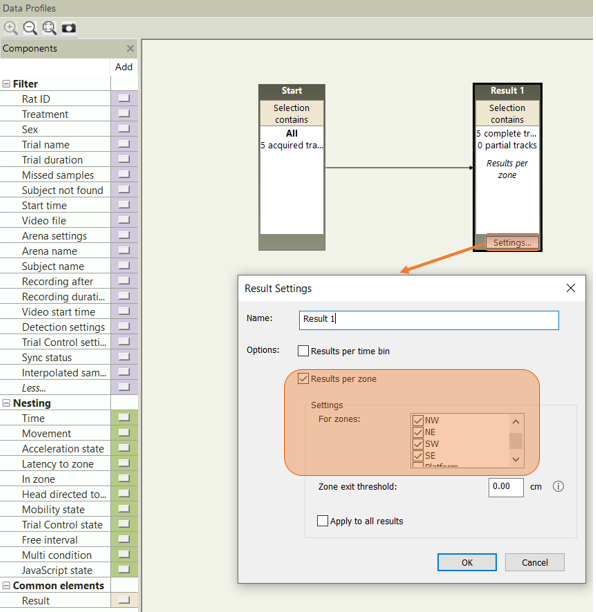
Task: Uncheck Results per zone checkbox
Action: pos(303,379)
